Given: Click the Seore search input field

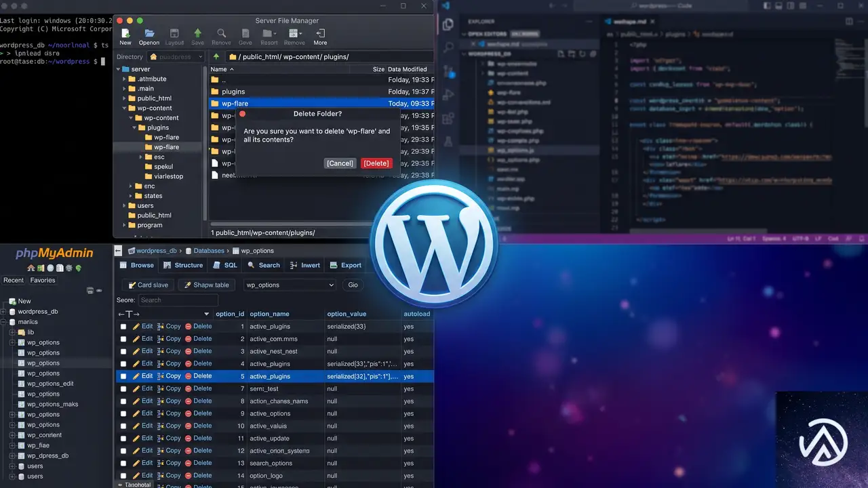Looking at the screenshot, I should [178, 300].
